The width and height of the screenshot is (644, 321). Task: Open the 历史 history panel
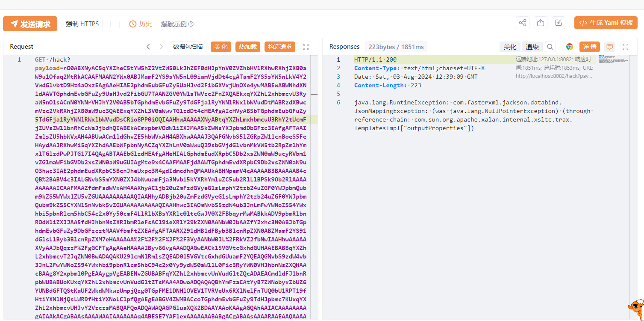click(141, 24)
